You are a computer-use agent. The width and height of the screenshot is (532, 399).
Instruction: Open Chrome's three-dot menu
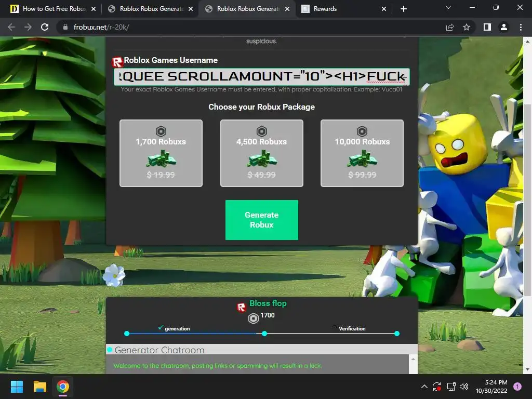(521, 27)
